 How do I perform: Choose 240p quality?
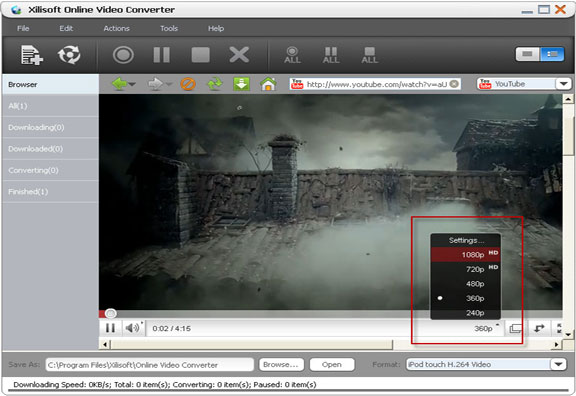pyautogui.click(x=465, y=313)
